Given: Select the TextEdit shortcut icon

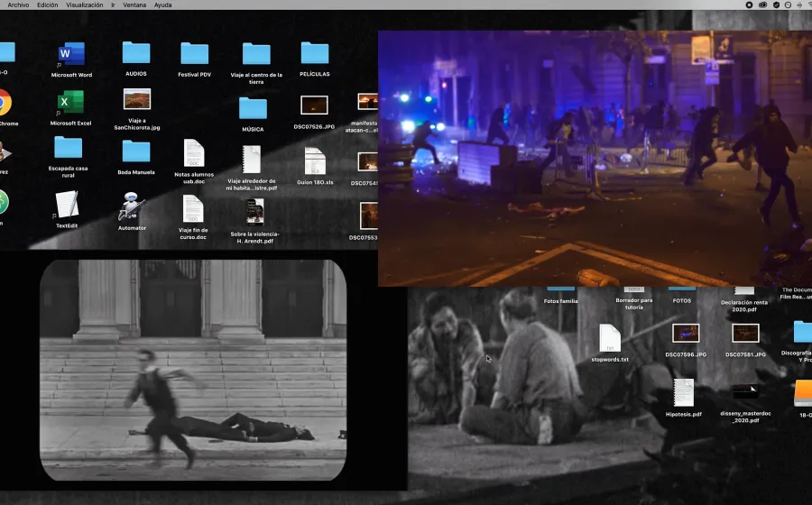Looking at the screenshot, I should tap(67, 205).
